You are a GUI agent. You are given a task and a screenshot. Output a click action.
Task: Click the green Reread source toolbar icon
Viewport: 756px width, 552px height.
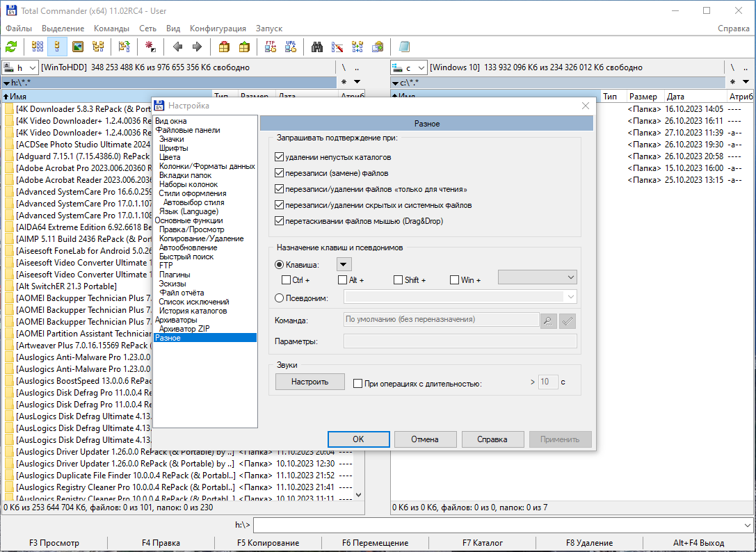click(x=11, y=47)
